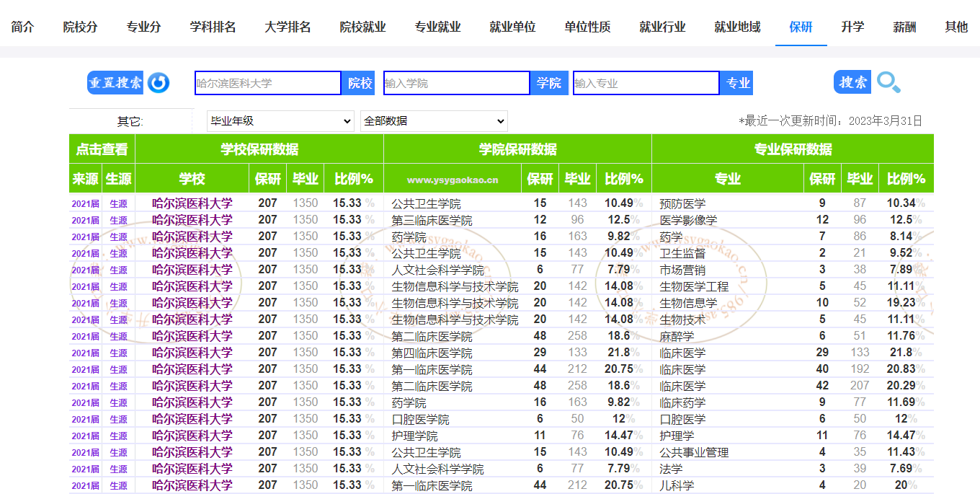Switch to the 院校分 tab
The image size is (980, 494).
click(x=81, y=27)
